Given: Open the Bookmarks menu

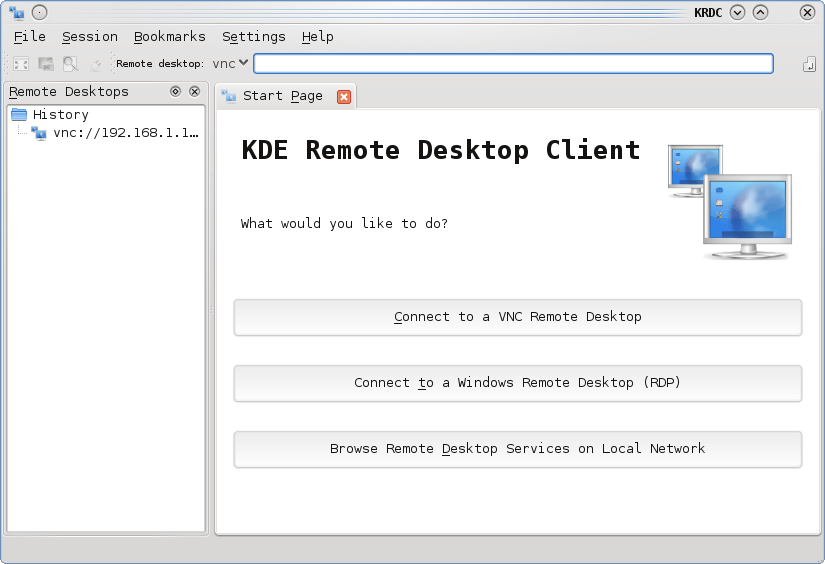Looking at the screenshot, I should click(x=170, y=36).
